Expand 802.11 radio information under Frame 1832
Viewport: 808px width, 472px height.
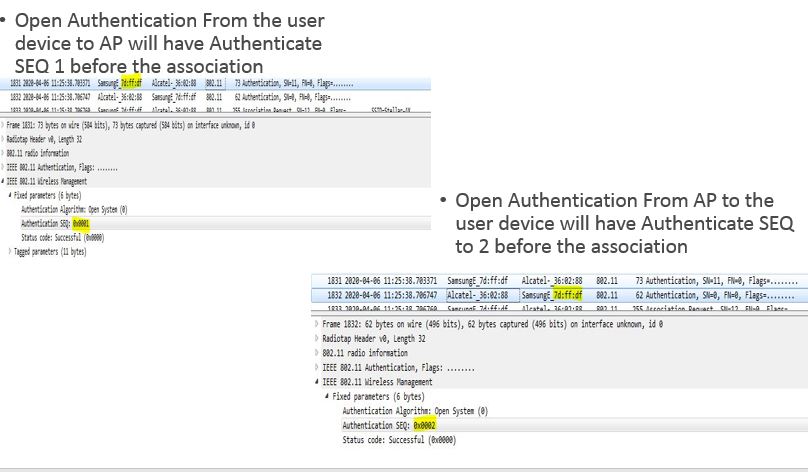point(316,353)
